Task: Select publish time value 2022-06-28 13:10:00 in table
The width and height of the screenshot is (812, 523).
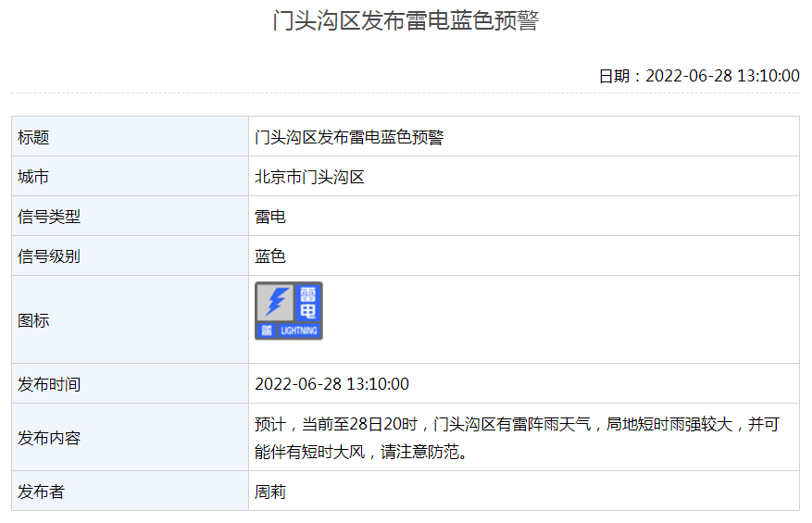Action: [332, 384]
